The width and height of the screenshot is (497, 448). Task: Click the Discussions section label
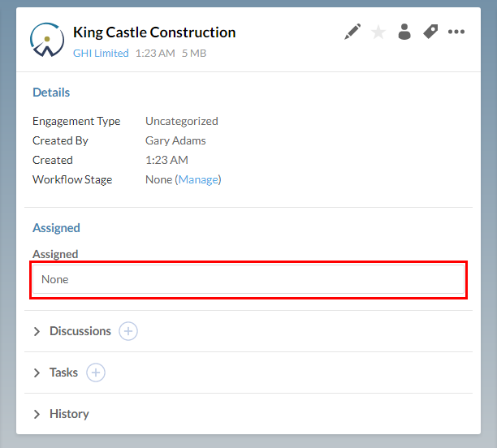point(80,331)
